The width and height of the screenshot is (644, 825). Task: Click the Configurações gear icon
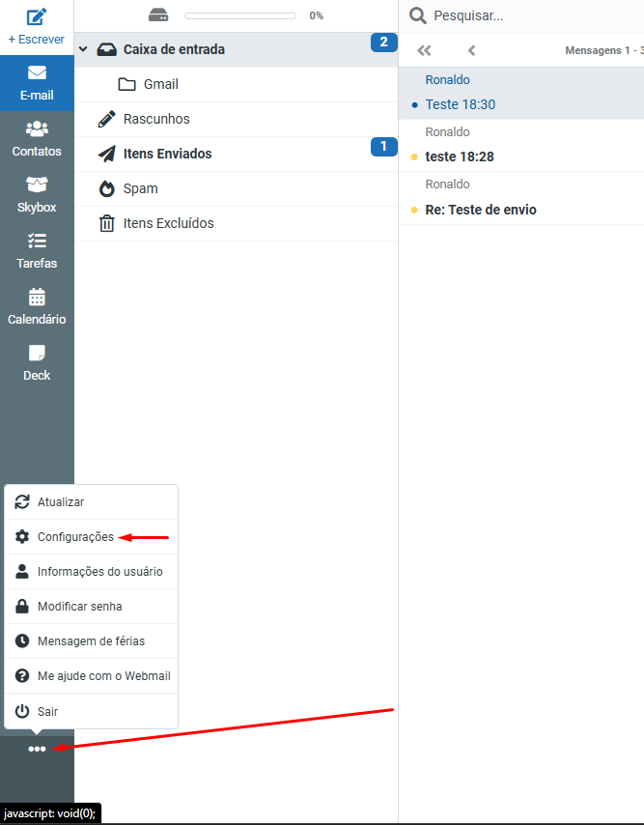(x=22, y=537)
